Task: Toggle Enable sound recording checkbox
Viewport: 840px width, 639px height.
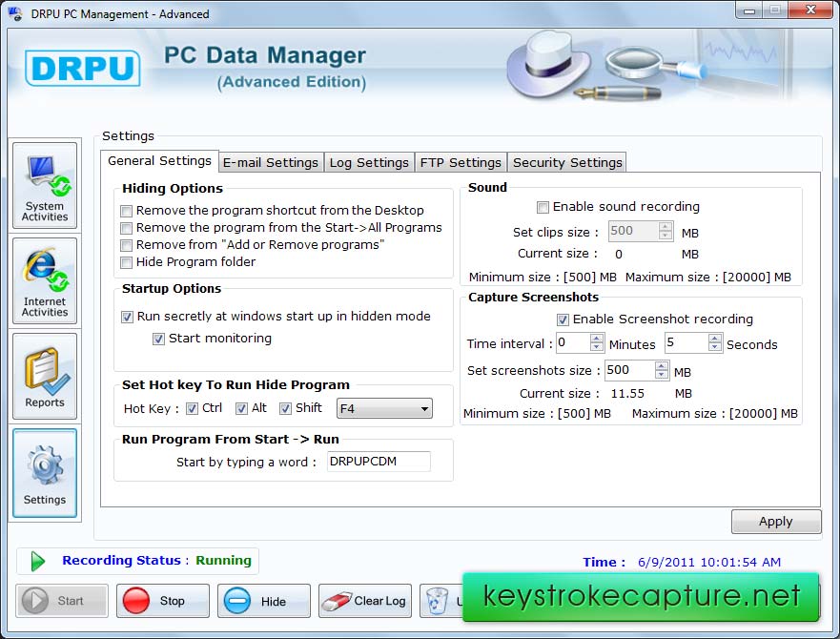Action: 543,207
